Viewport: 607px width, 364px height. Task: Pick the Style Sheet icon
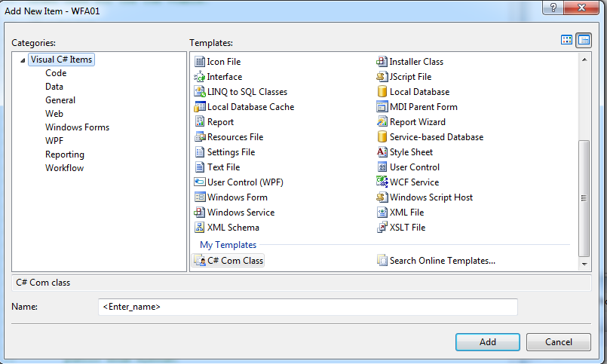(x=382, y=152)
